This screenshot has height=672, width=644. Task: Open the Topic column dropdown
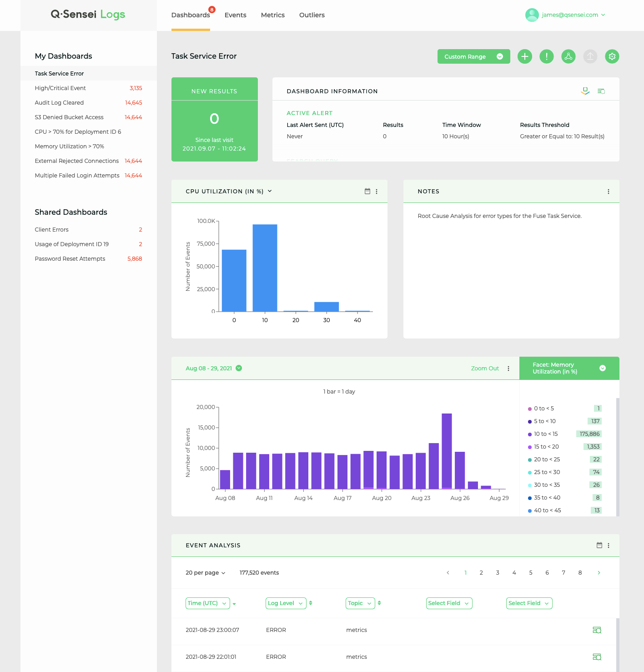[360, 603]
